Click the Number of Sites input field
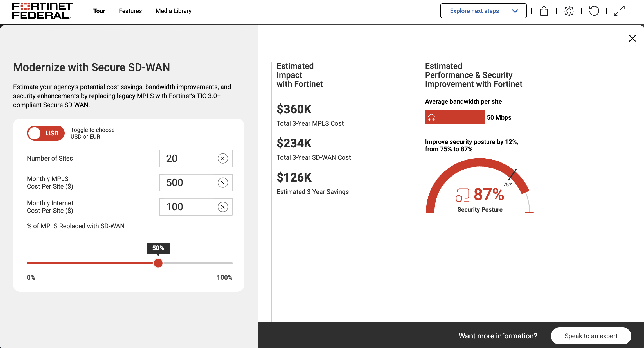 pyautogui.click(x=188, y=159)
